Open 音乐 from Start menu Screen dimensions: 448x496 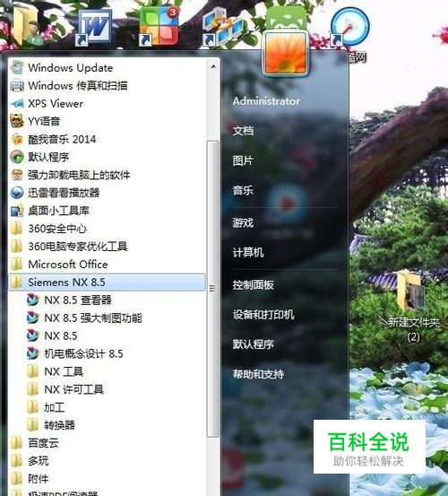pos(243,190)
